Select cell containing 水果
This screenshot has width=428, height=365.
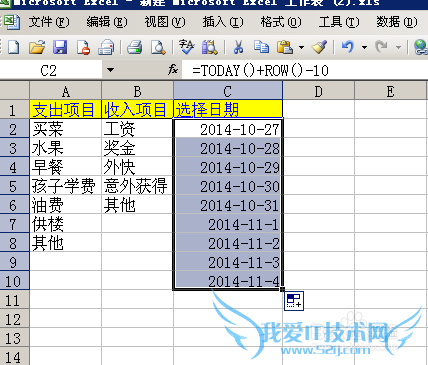point(66,148)
